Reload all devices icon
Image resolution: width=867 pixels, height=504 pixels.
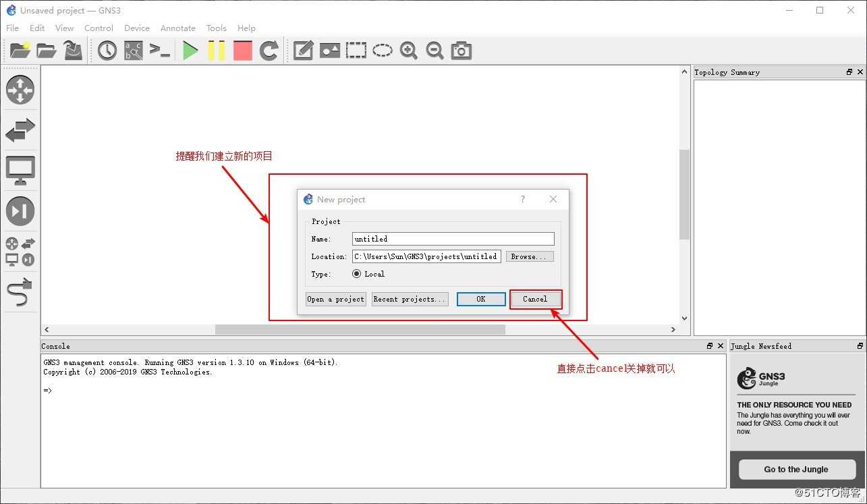click(x=269, y=51)
